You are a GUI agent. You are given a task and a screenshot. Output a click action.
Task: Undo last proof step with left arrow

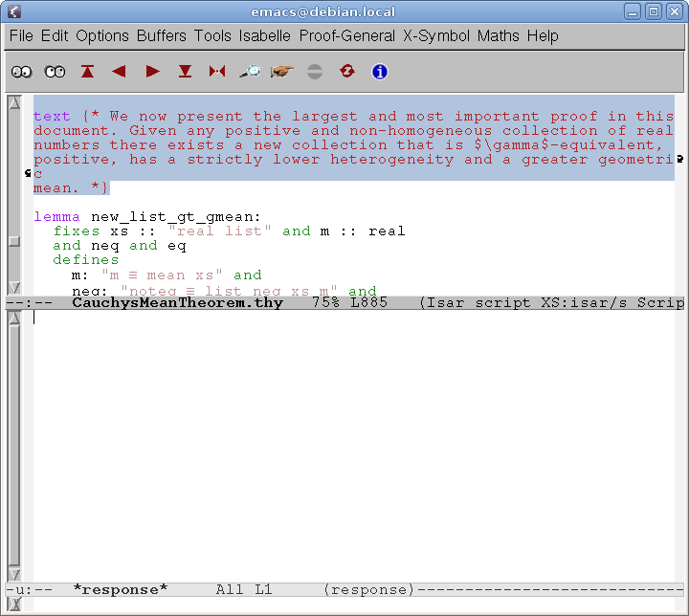click(120, 72)
